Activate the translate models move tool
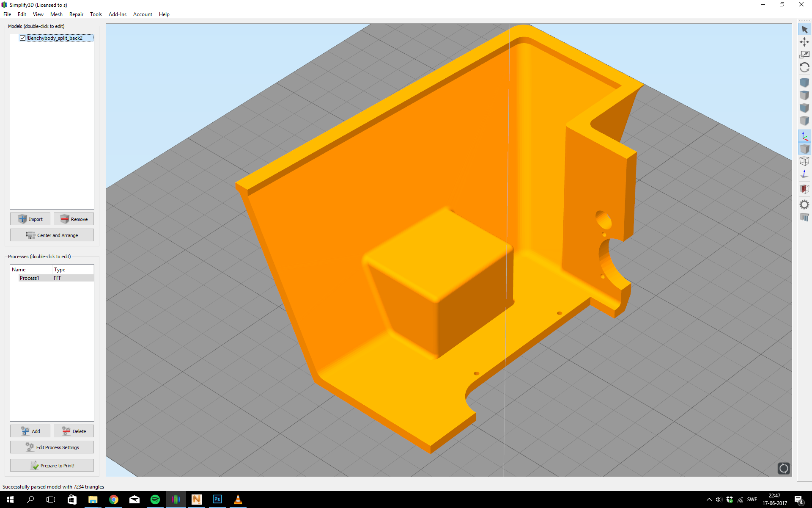The width and height of the screenshot is (812, 508). 804,42
